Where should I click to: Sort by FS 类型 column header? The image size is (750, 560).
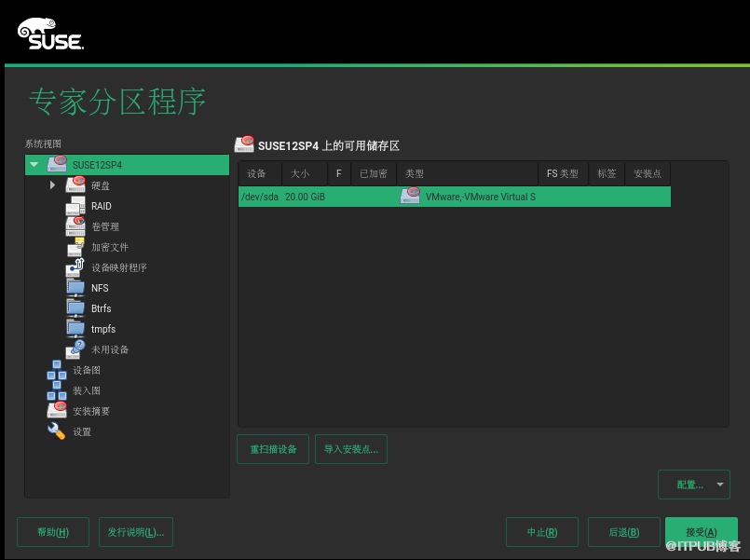(x=564, y=173)
